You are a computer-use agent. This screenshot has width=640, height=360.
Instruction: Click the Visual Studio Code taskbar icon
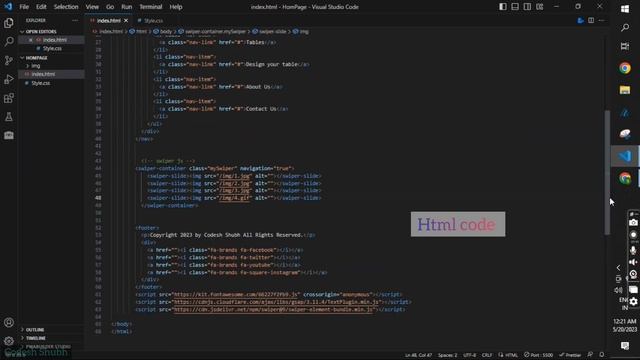[x=625, y=156]
